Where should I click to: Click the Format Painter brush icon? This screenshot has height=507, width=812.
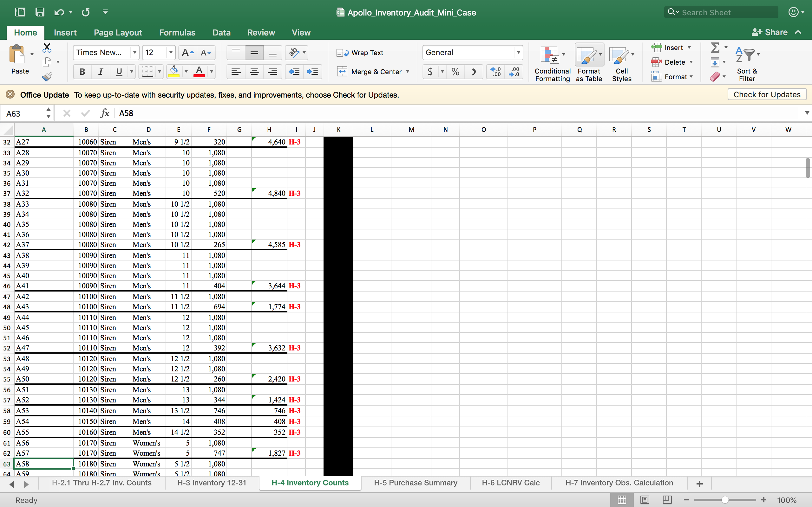click(47, 77)
